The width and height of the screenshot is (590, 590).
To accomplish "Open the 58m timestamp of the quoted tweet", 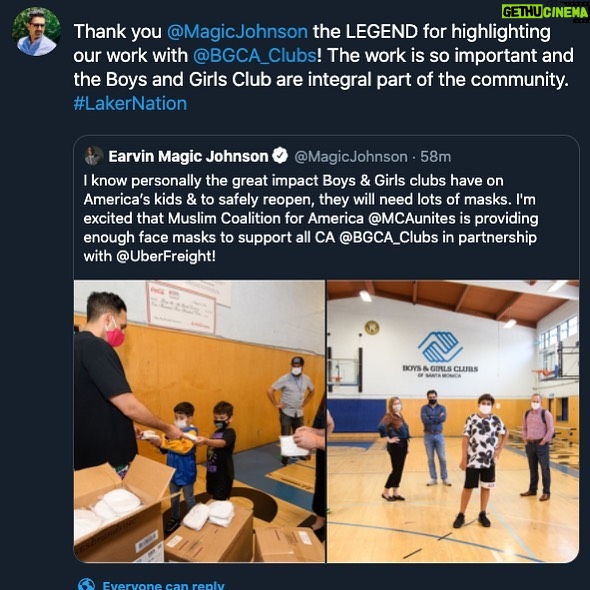I will 436,157.
